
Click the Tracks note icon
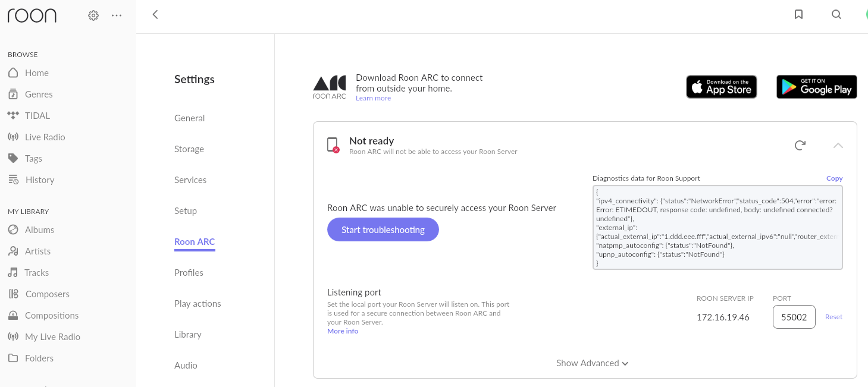click(x=13, y=272)
